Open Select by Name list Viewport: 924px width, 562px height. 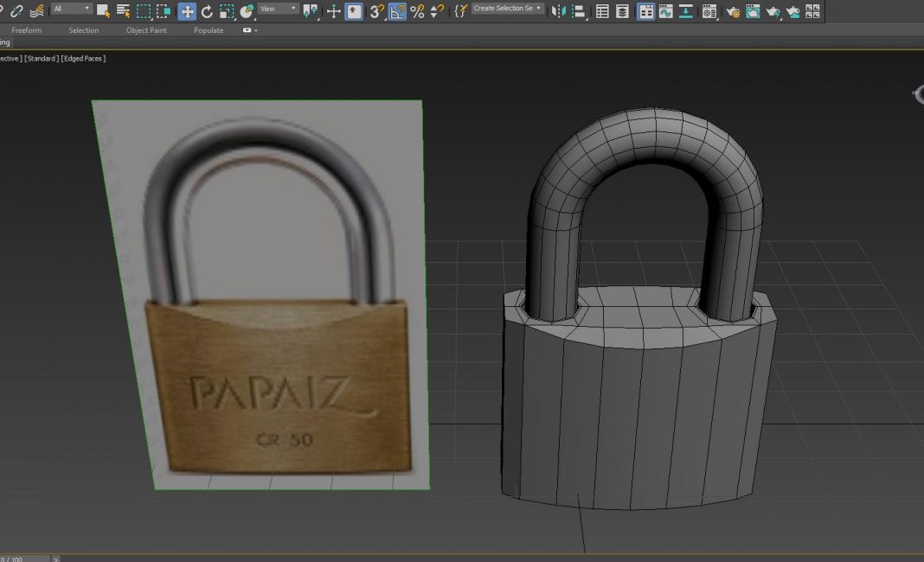click(124, 11)
